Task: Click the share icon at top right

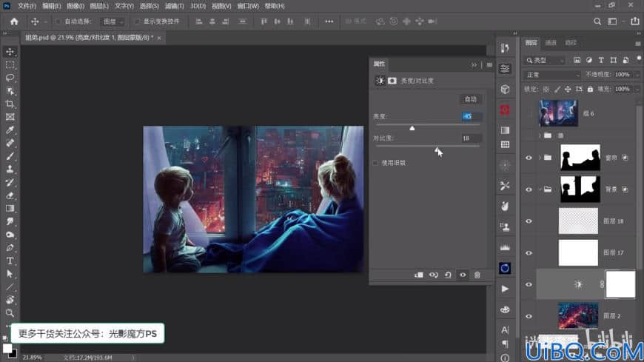Action: point(635,21)
